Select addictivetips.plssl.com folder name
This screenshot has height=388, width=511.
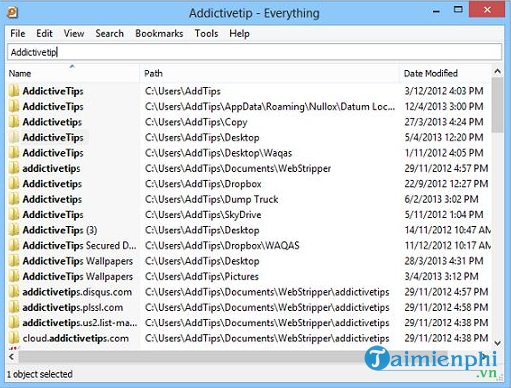coord(73,307)
